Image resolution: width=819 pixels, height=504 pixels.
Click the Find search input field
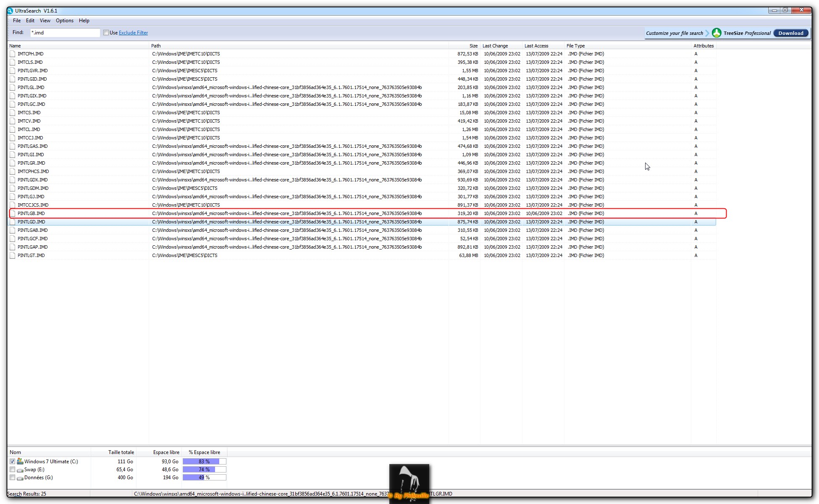click(x=65, y=33)
